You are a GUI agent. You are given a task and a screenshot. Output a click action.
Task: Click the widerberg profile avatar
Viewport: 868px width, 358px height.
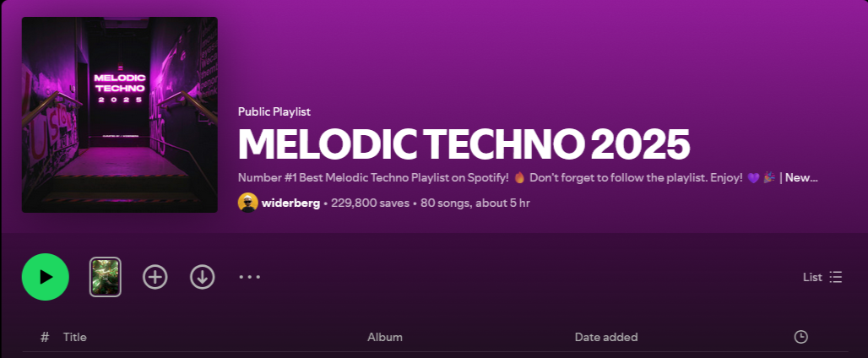pyautogui.click(x=248, y=203)
